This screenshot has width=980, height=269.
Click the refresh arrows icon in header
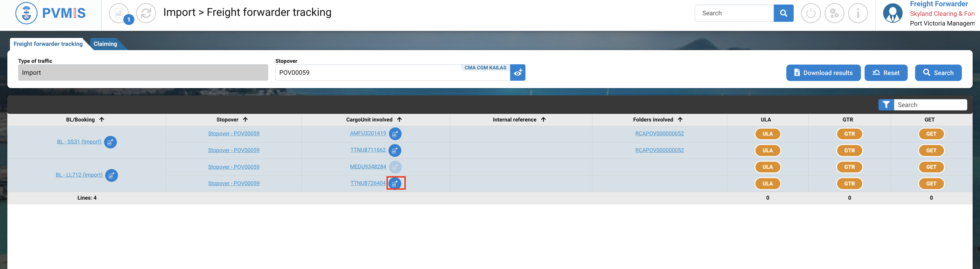click(x=146, y=13)
